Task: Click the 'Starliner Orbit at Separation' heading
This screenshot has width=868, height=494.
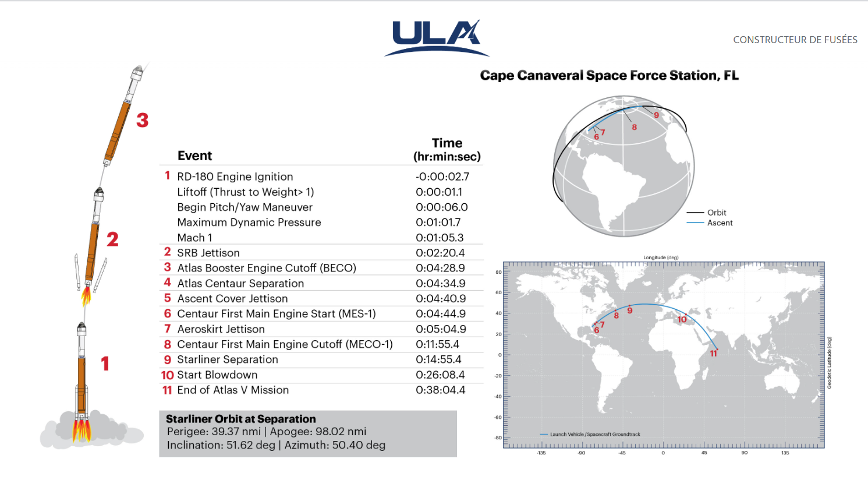Action: [241, 419]
